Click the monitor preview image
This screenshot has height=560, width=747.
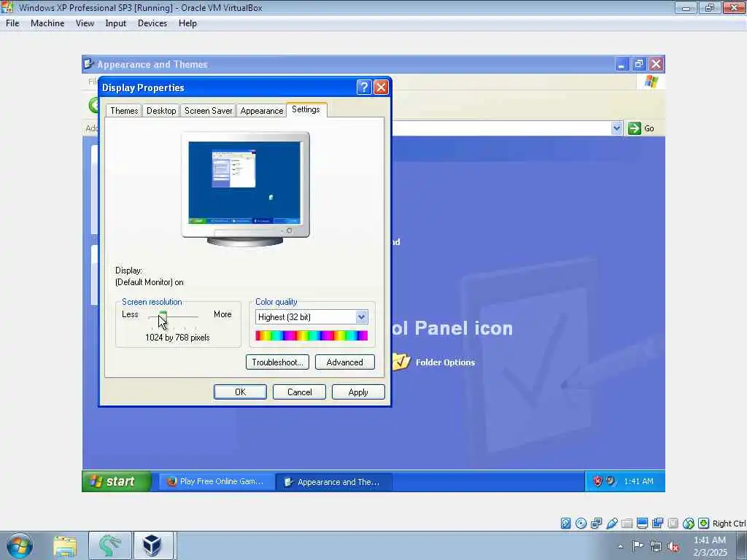pyautogui.click(x=245, y=189)
